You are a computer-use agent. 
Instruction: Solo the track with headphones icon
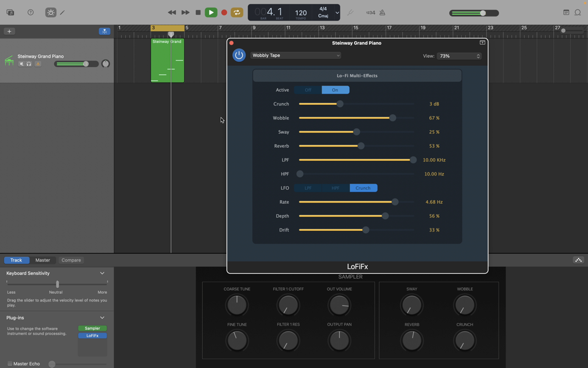[29, 64]
